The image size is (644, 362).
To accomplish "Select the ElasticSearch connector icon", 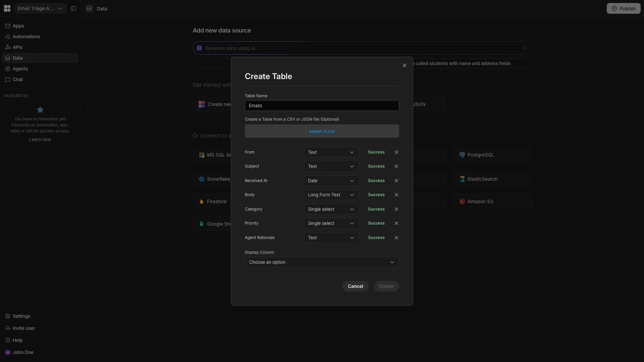I will (462, 179).
